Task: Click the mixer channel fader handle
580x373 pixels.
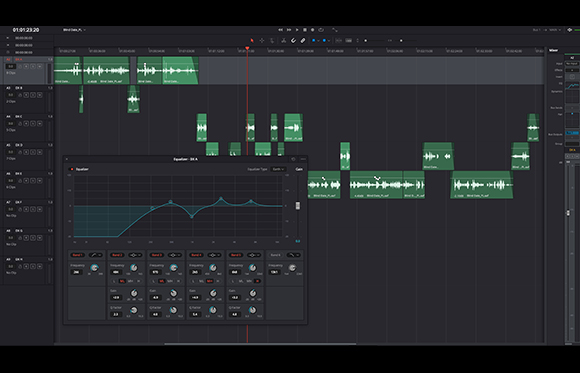Action: tap(569, 213)
